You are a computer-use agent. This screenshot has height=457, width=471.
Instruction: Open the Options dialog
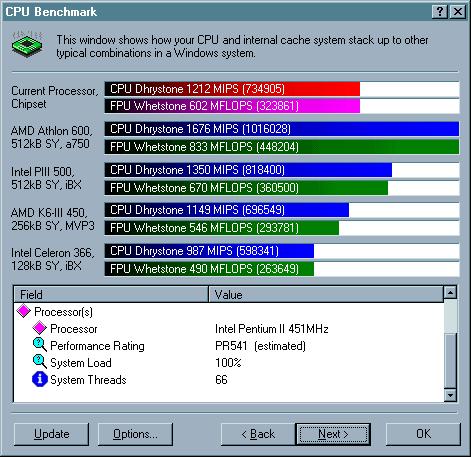(x=135, y=434)
